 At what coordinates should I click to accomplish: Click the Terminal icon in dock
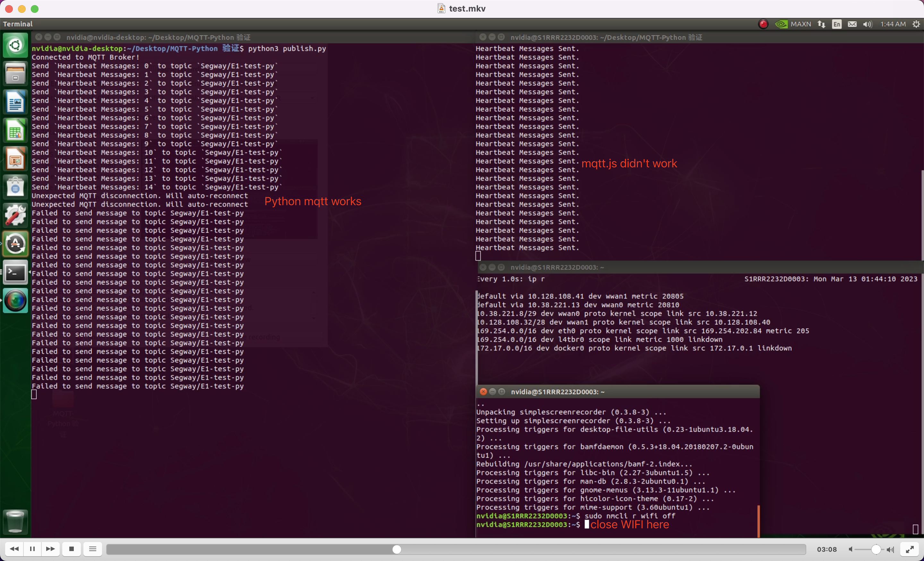15,272
